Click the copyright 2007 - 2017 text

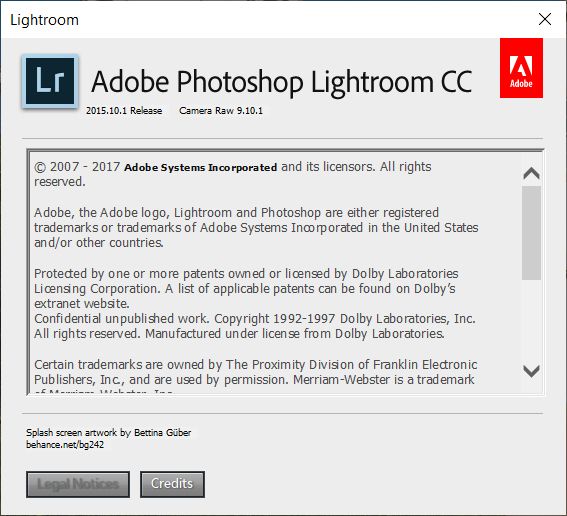pos(77,167)
